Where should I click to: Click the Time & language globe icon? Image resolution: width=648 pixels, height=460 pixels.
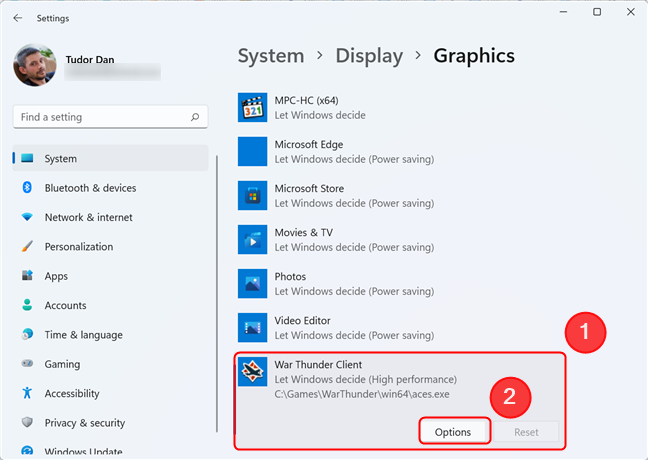27,334
